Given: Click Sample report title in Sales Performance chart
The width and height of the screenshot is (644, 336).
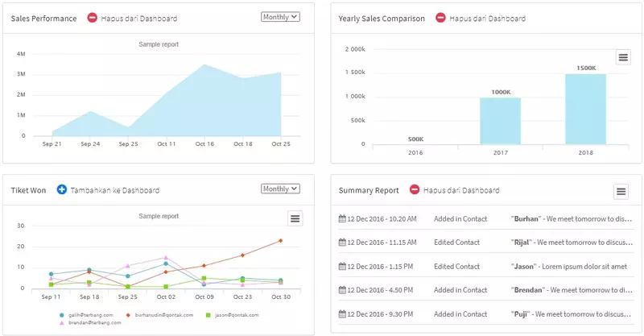Looking at the screenshot, I should pyautogui.click(x=159, y=44).
